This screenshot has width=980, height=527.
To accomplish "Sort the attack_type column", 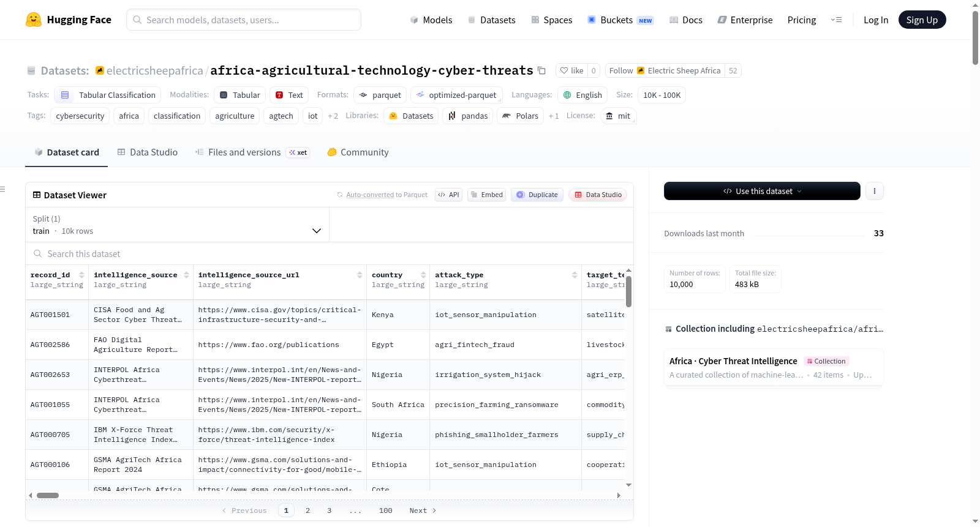I will point(575,275).
